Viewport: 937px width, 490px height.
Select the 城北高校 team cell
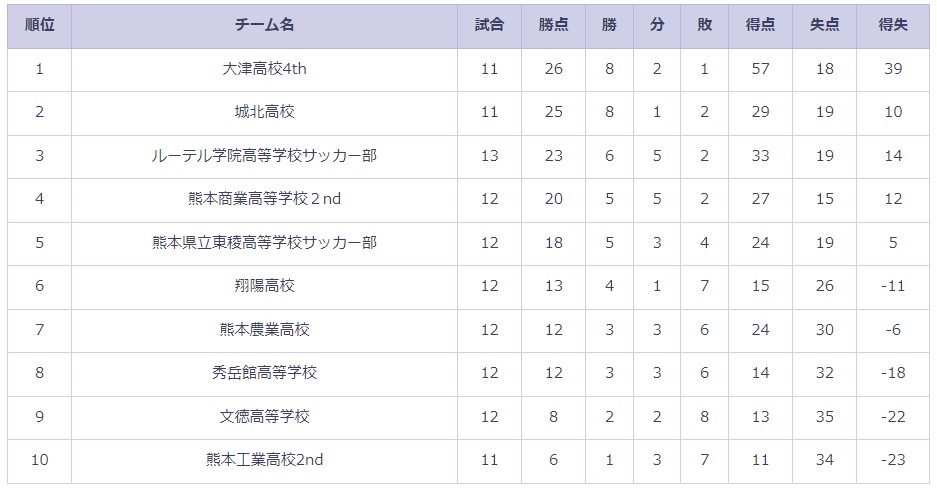point(264,112)
